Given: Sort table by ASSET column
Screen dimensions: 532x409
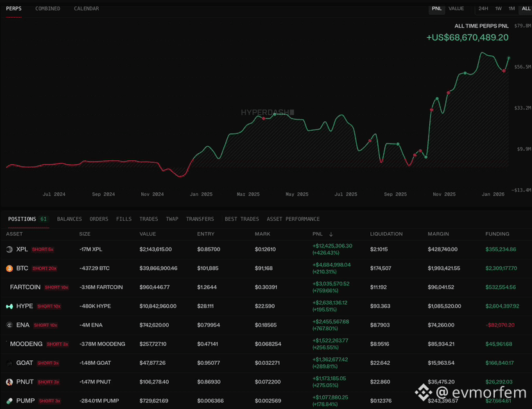Looking at the screenshot, I should (x=14, y=234).
